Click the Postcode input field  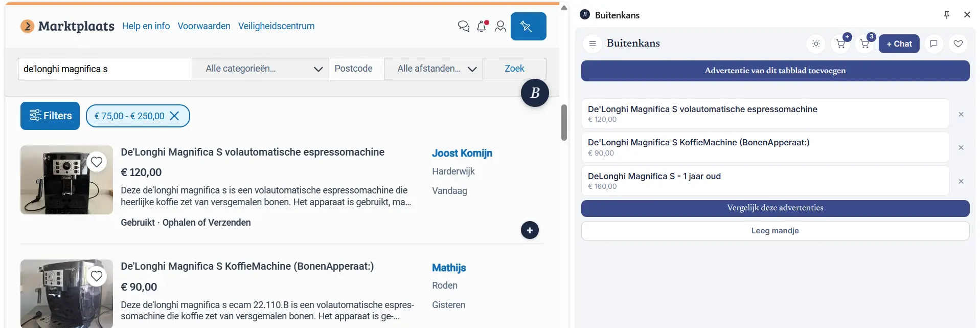coord(357,69)
